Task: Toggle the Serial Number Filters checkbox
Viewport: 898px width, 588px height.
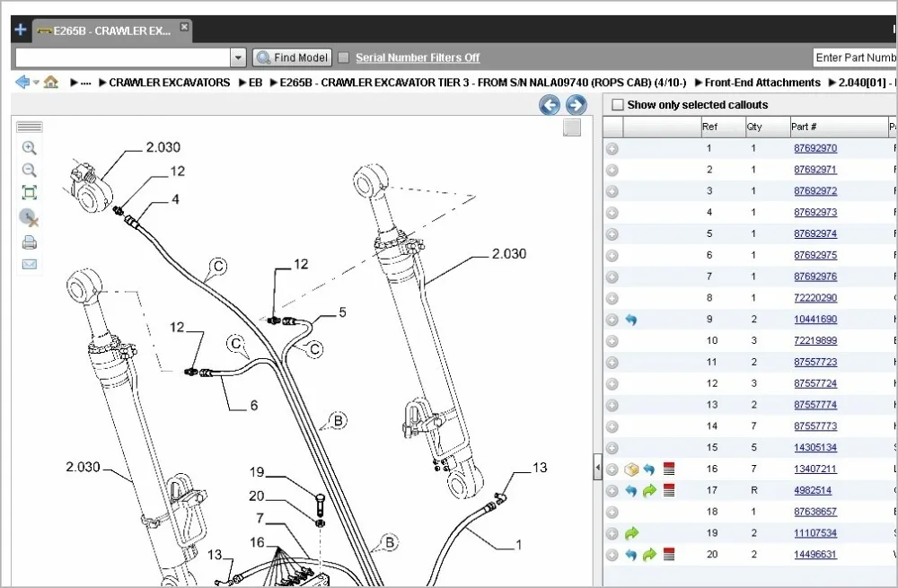Action: click(x=343, y=57)
